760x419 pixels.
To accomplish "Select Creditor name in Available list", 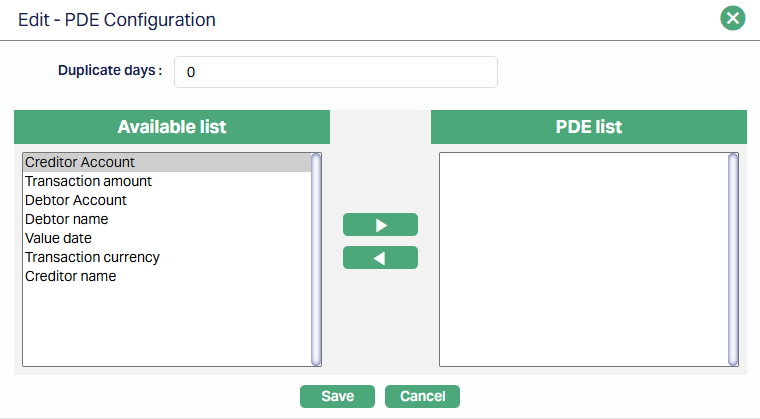I will click(x=70, y=276).
